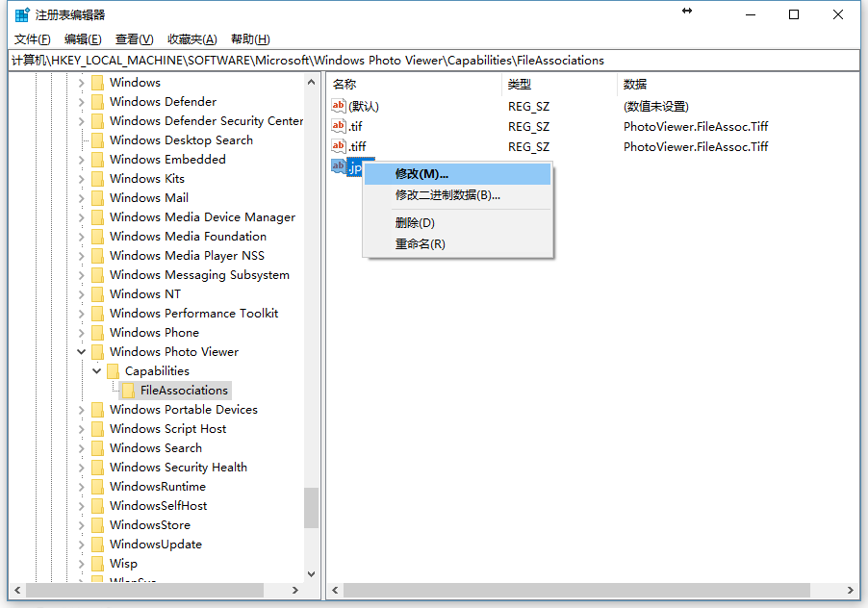Screen dimensions: 868x608
Task: Click the Registry Editor app icon in title bar
Action: pos(22,15)
